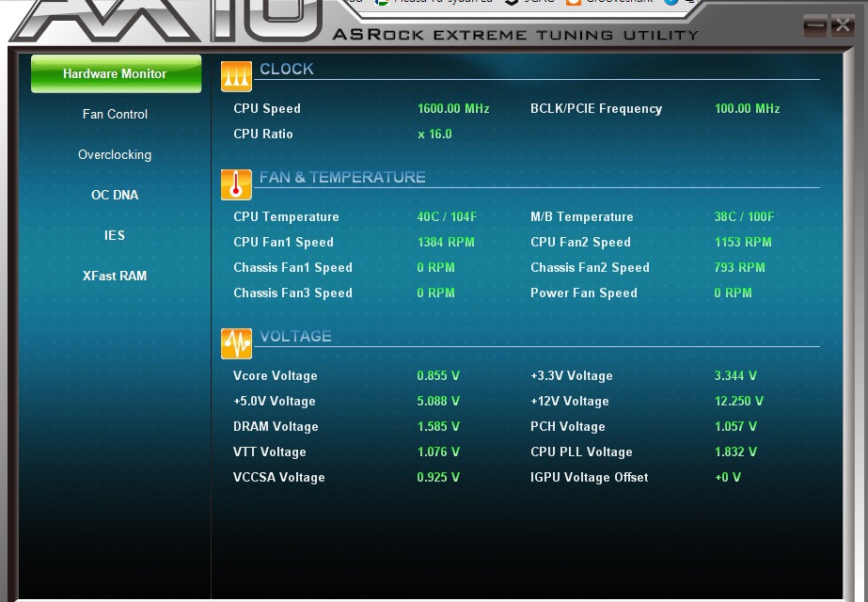Image resolution: width=868 pixels, height=602 pixels.
Task: Minimize the ASRock tuning utility window
Action: click(814, 25)
